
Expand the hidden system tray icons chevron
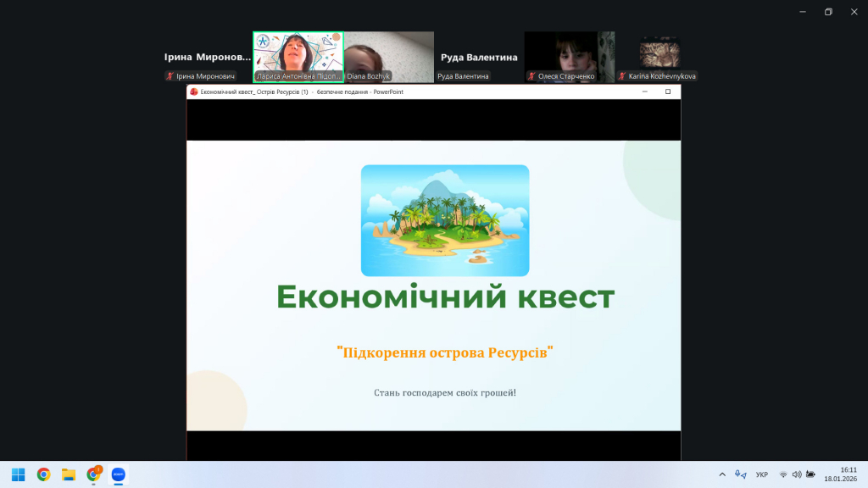pos(722,474)
